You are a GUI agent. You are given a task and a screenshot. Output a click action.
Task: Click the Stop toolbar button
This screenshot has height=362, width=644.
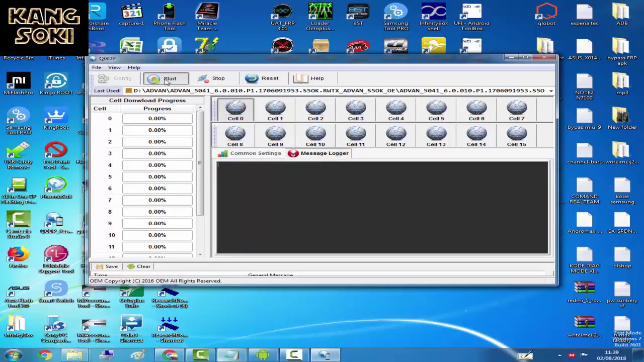pos(211,78)
